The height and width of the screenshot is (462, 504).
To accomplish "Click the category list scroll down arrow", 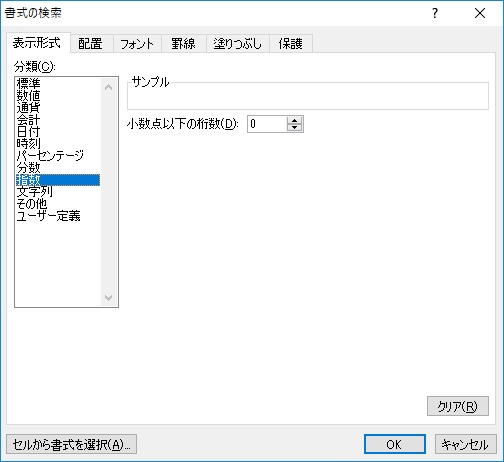I will pyautogui.click(x=108, y=297).
